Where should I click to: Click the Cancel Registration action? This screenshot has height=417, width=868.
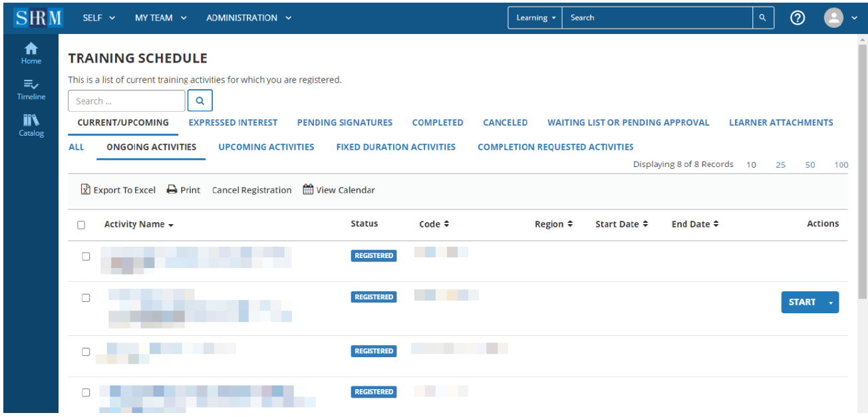[x=251, y=190]
